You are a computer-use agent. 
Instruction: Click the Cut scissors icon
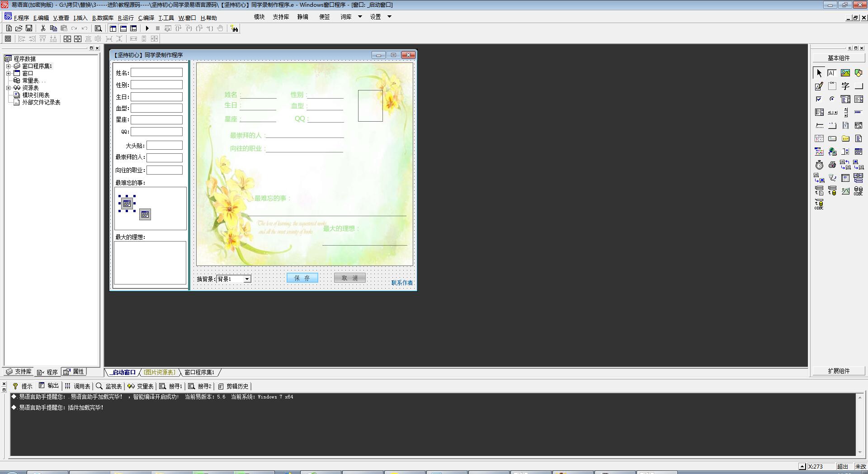tap(43, 28)
